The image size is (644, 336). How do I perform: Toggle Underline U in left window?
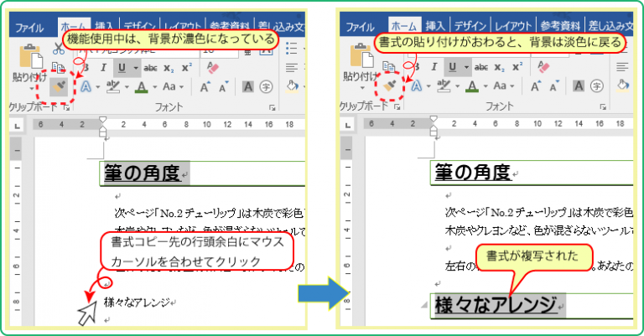pyautogui.click(x=122, y=68)
